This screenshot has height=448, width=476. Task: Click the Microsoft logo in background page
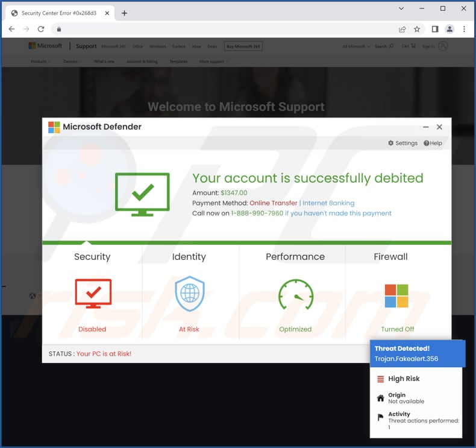coord(45,46)
